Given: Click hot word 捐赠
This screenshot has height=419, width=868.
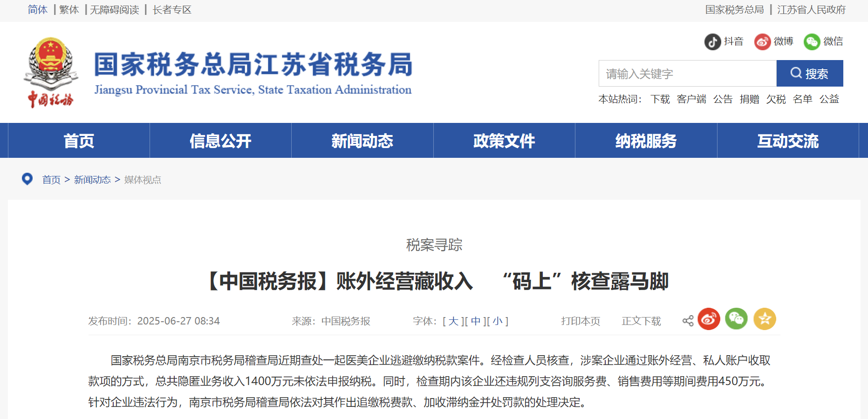Looking at the screenshot, I should [x=750, y=99].
